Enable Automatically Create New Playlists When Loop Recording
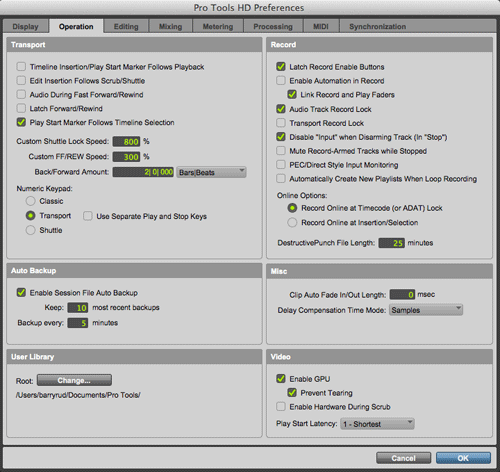500x472 pixels. [x=281, y=179]
